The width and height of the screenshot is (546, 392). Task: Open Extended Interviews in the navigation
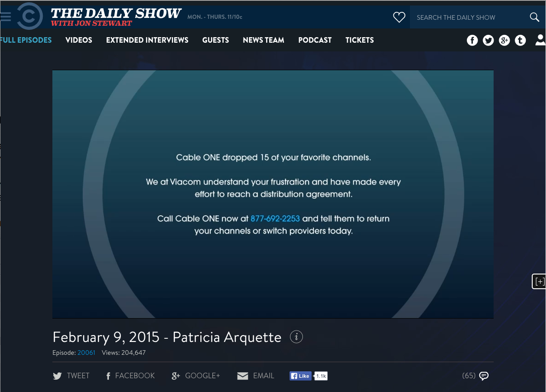[147, 40]
